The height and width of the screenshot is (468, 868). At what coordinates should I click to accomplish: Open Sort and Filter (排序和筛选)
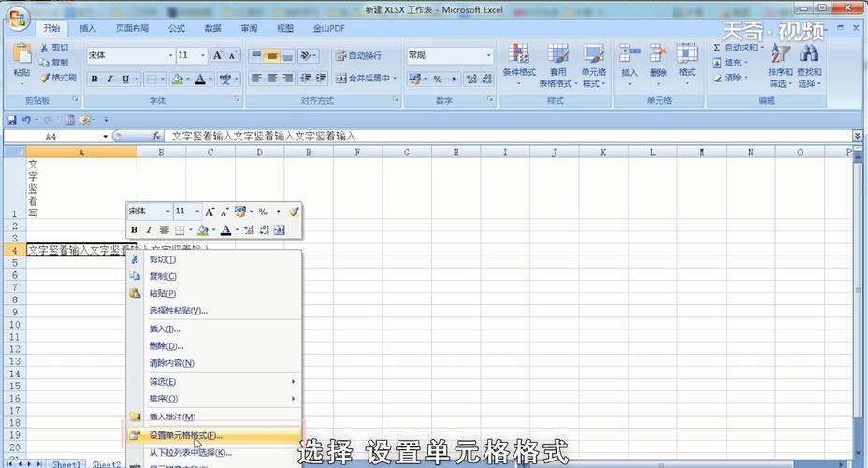coord(780,66)
